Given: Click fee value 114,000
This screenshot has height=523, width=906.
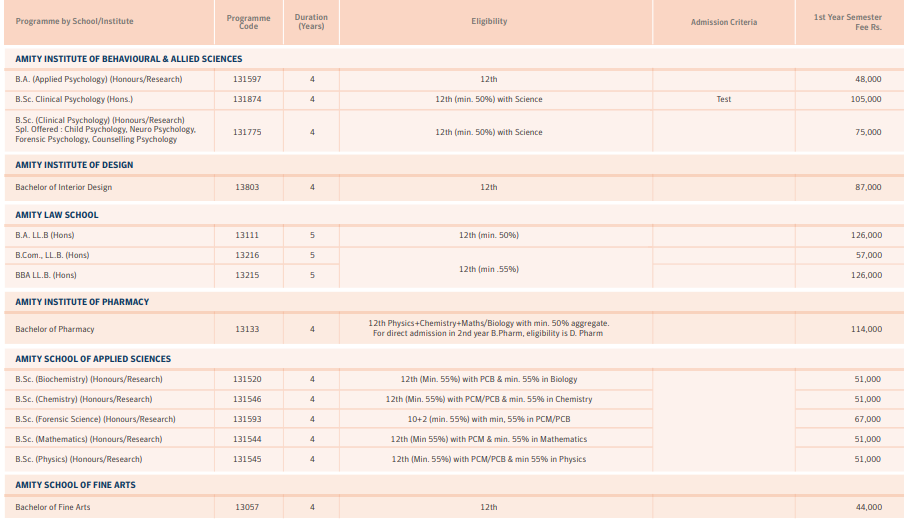Looking at the screenshot, I should 866,329.
